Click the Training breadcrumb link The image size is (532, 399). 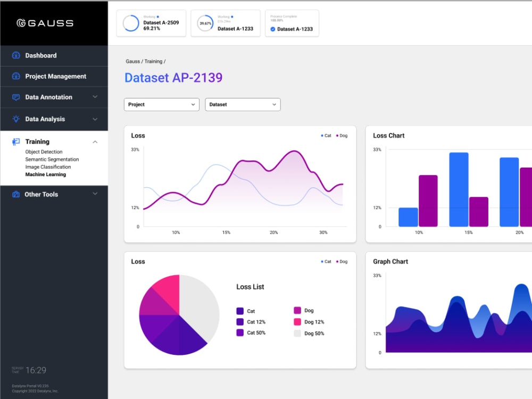click(x=153, y=61)
